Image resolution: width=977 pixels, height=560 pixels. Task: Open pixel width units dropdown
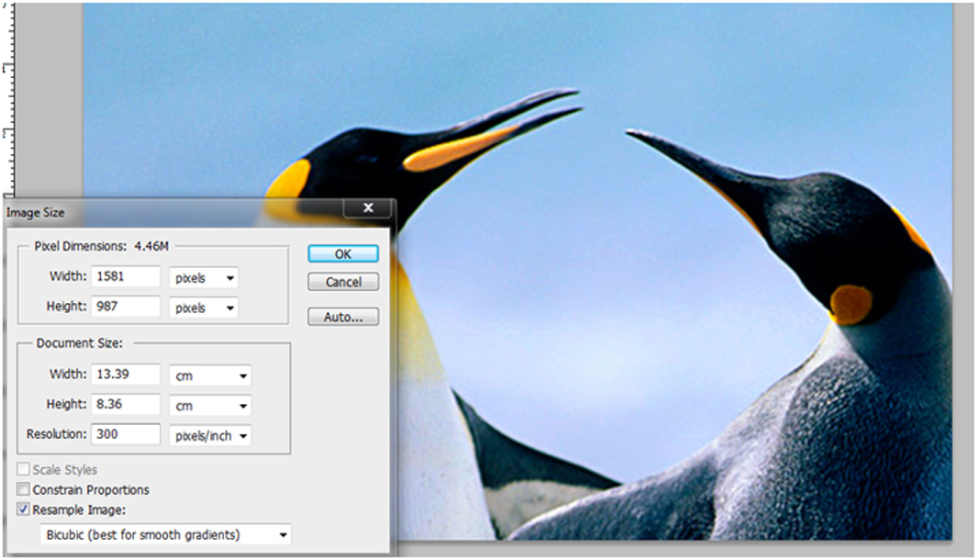(x=204, y=278)
